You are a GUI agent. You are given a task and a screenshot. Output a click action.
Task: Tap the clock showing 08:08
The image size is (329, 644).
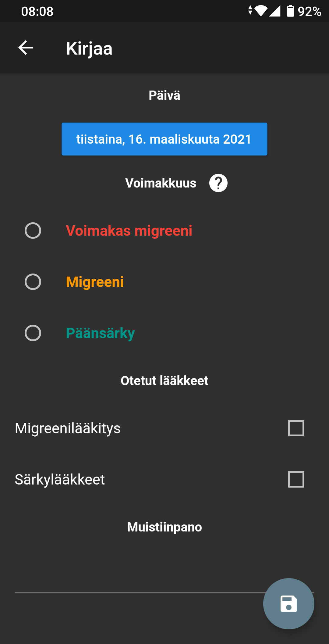click(x=37, y=11)
